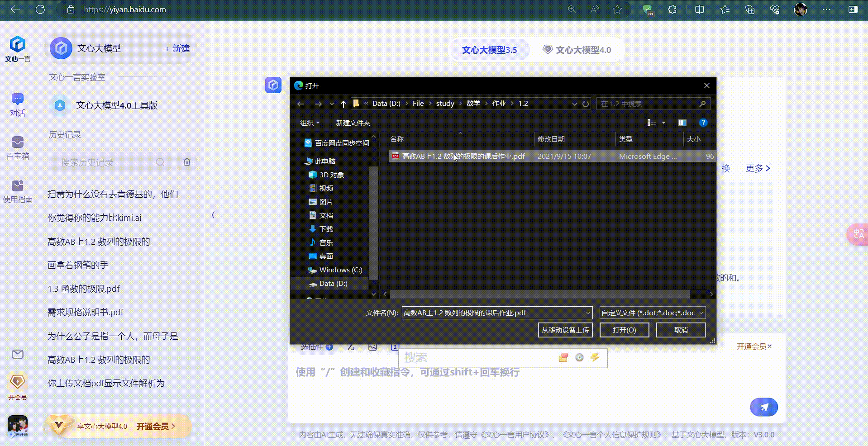
Task: Click the horizontal scrollbar in file list
Action: pyautogui.click(x=539, y=294)
